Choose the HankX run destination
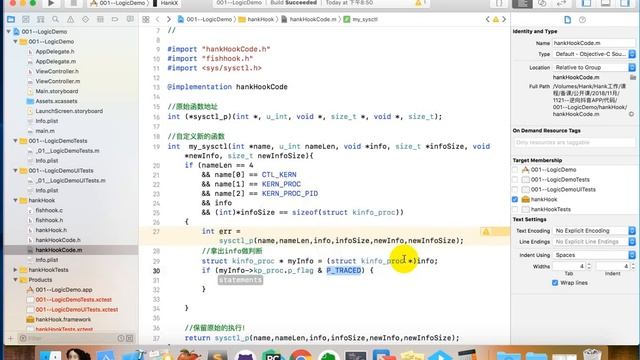The image size is (640, 360). (x=166, y=3)
